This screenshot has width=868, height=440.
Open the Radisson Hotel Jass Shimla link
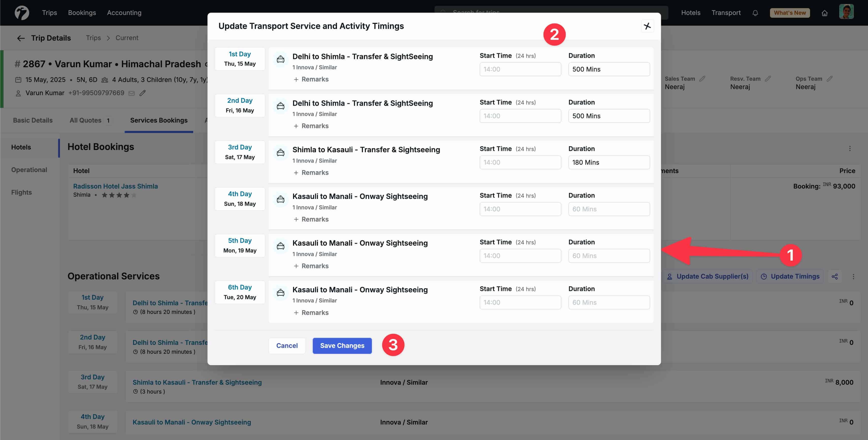pos(116,186)
